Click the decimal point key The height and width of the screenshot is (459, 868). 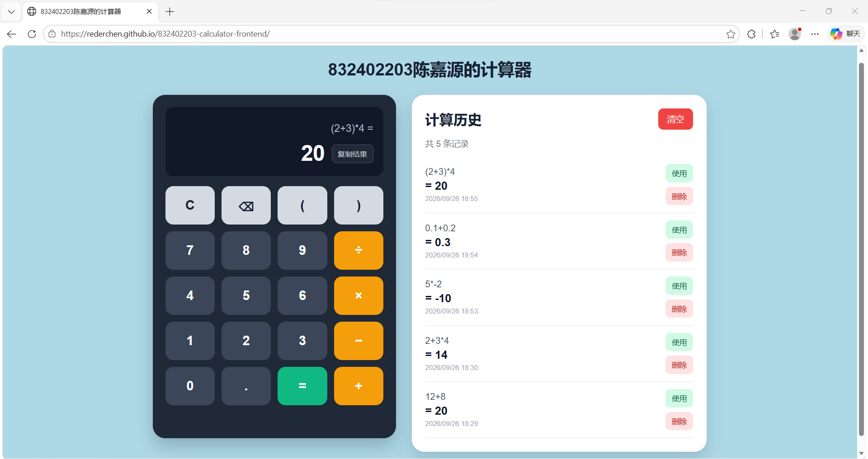tap(246, 386)
